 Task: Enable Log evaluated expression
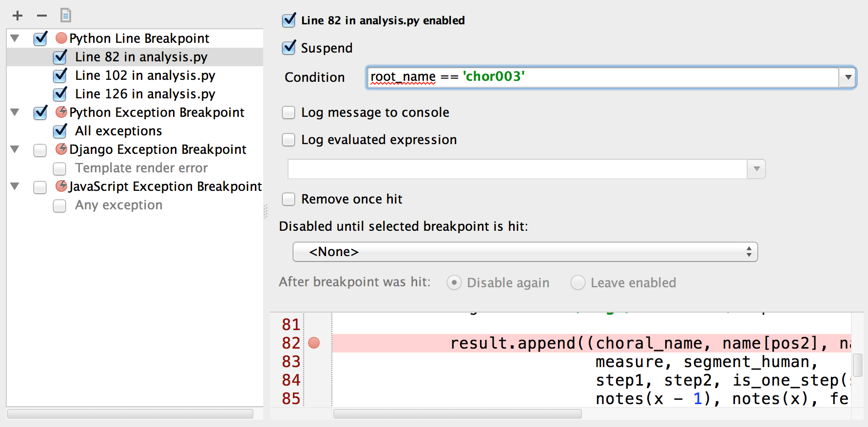(289, 140)
